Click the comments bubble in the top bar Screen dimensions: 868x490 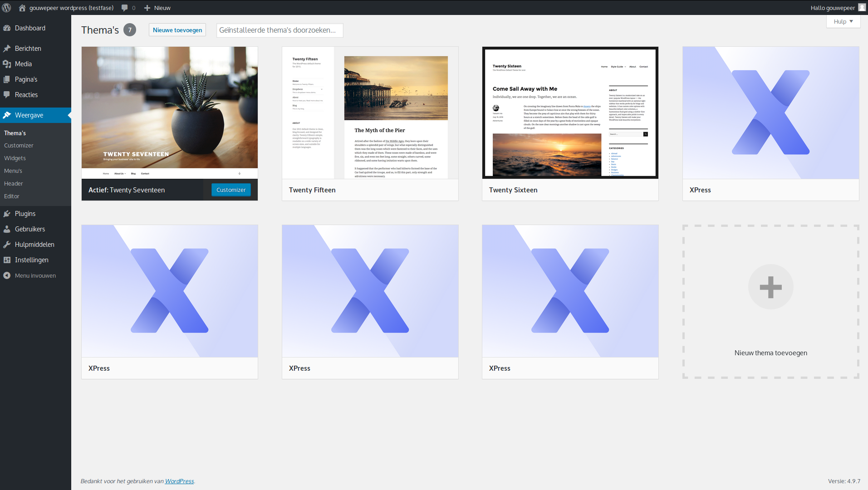(x=124, y=7)
